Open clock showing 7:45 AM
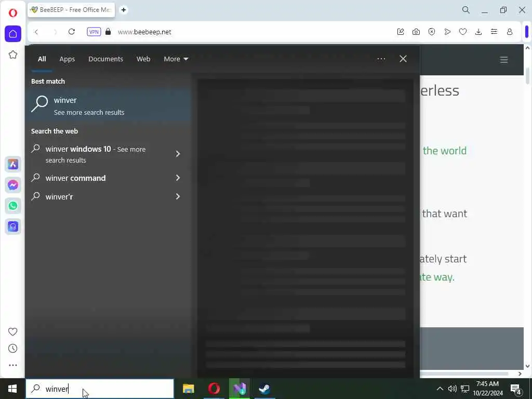 (487, 389)
